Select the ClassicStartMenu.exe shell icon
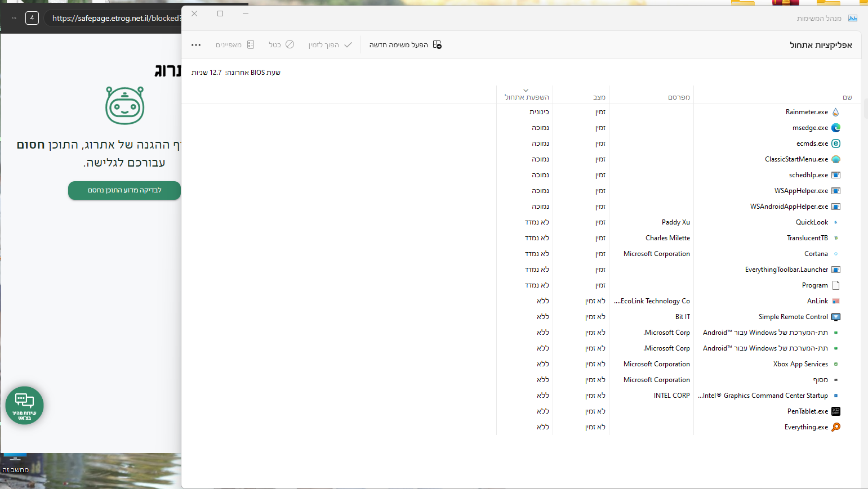Screen dimensions: 868x489 pos(836,159)
